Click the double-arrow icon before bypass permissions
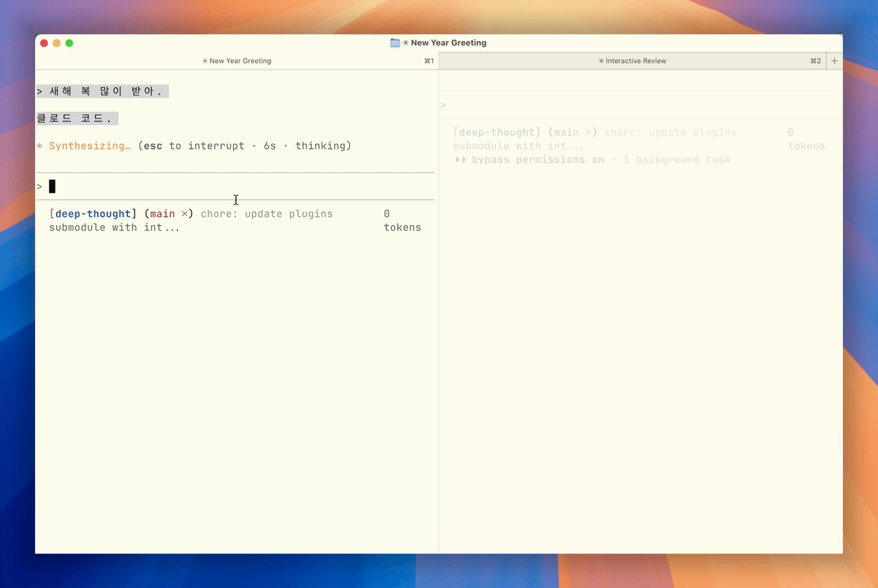Viewport: 878px width, 588px height. click(461, 160)
